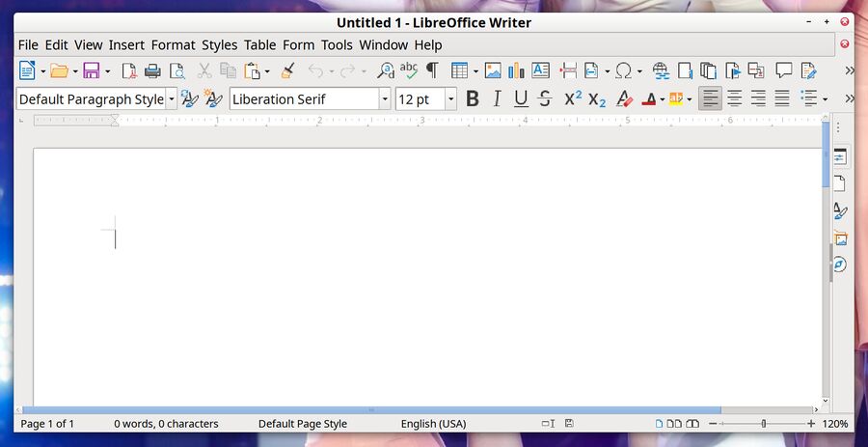Toggle italic formatting
868x447 pixels.
[497, 99]
